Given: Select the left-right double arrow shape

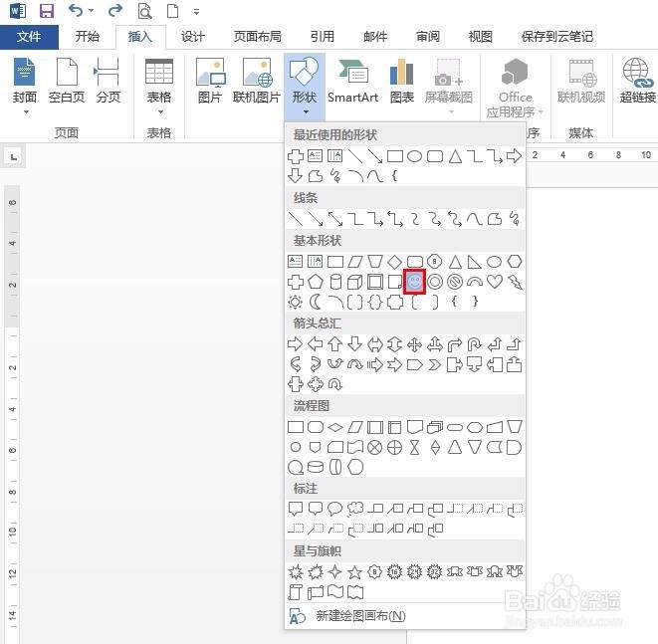Looking at the screenshot, I should click(374, 344).
